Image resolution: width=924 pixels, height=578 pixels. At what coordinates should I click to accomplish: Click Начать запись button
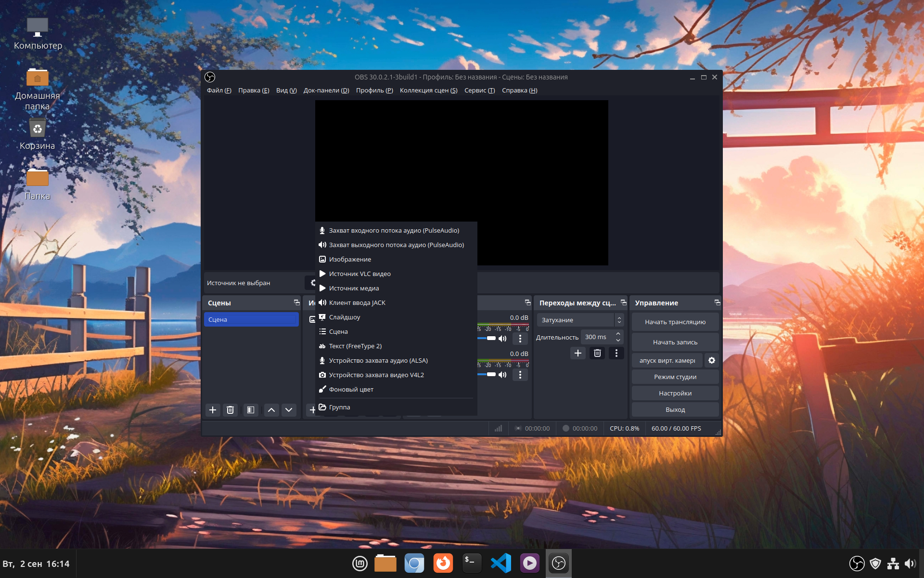675,342
